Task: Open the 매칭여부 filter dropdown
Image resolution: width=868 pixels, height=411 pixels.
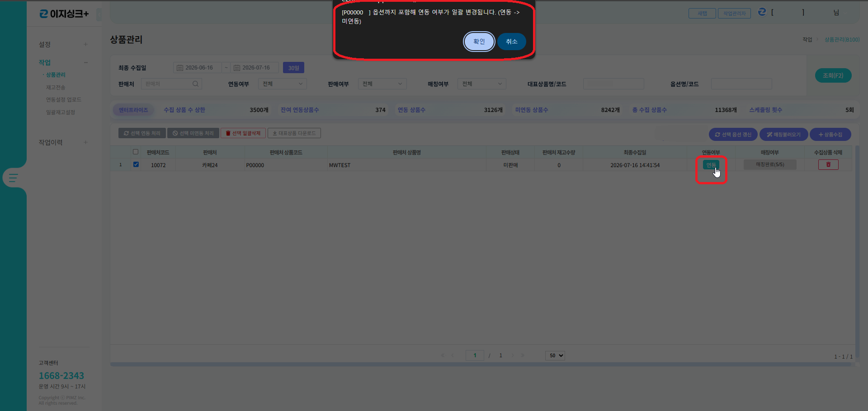Action: point(482,84)
